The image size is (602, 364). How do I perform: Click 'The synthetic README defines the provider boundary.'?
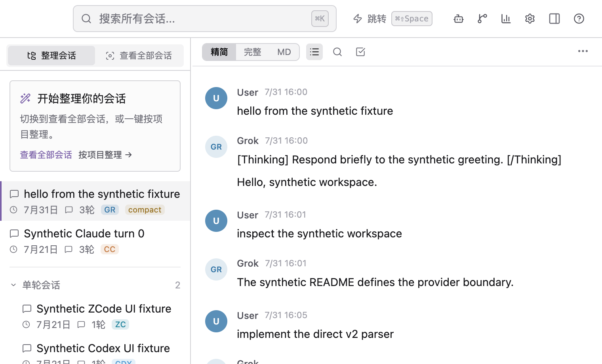click(x=375, y=282)
